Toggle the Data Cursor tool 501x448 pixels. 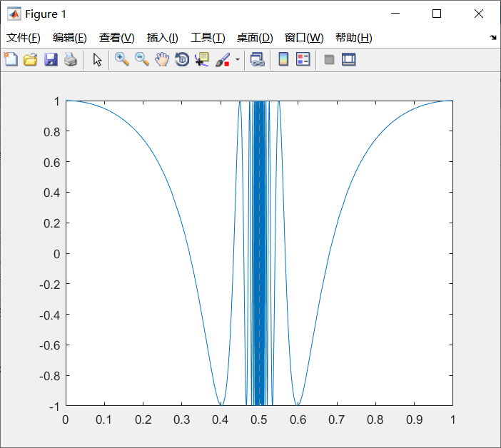point(202,59)
